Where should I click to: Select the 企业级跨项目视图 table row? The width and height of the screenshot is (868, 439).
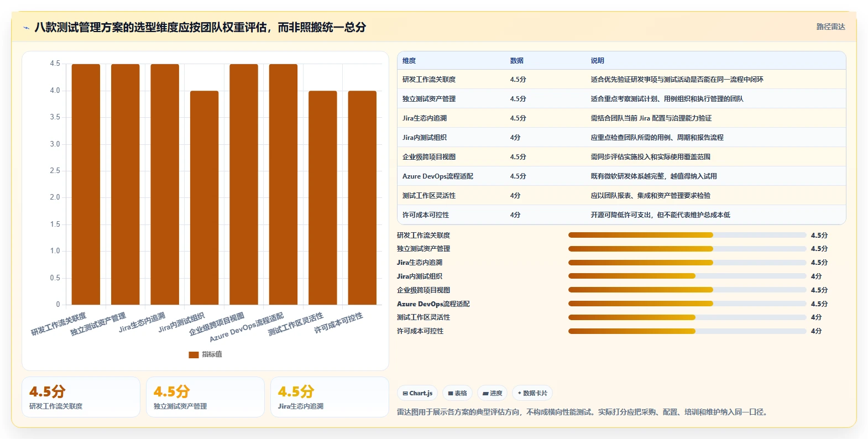pyautogui.click(x=621, y=157)
